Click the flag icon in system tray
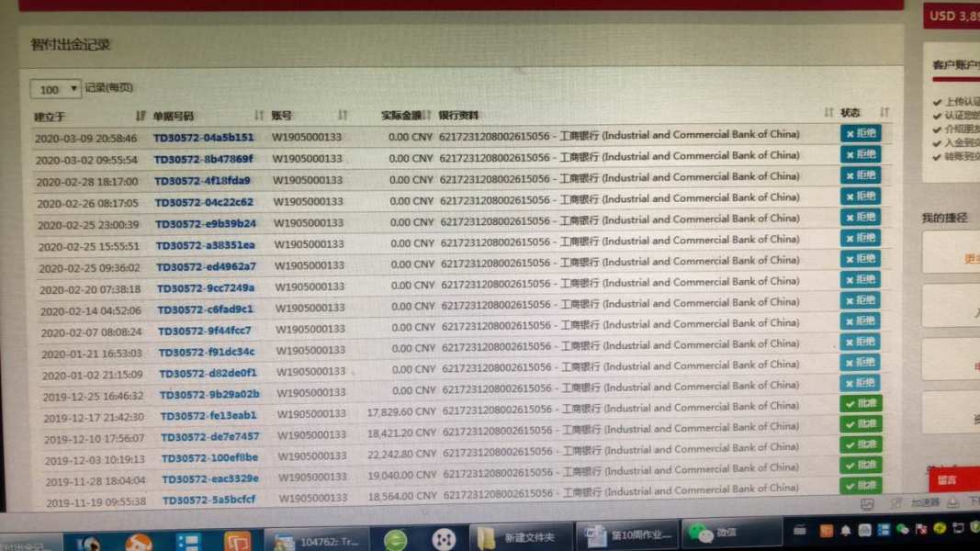Image resolution: width=980 pixels, height=551 pixels. click(x=920, y=529)
